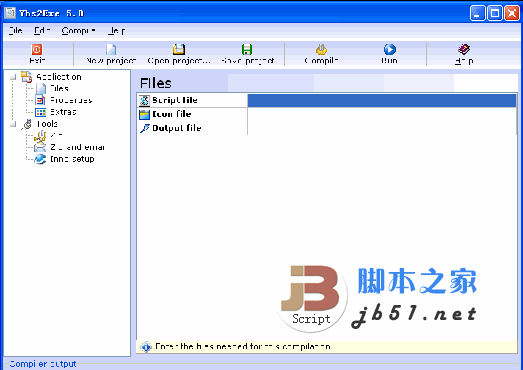Run the script with the play icon
The height and width of the screenshot is (370, 523).
click(389, 49)
